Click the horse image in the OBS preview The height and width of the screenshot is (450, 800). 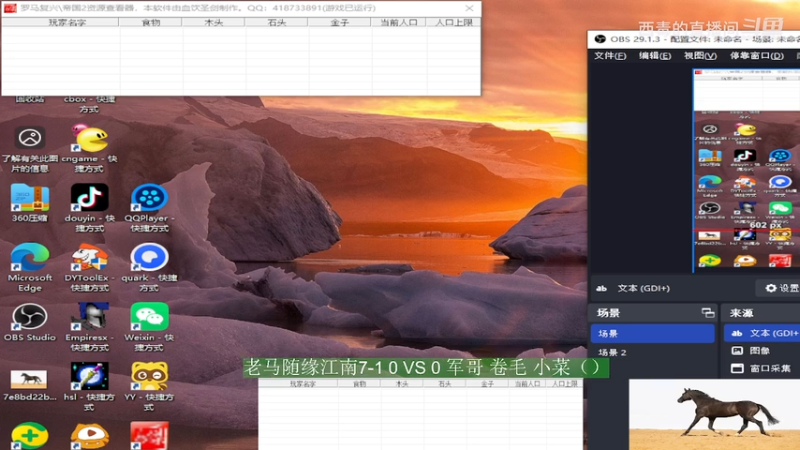click(x=714, y=414)
